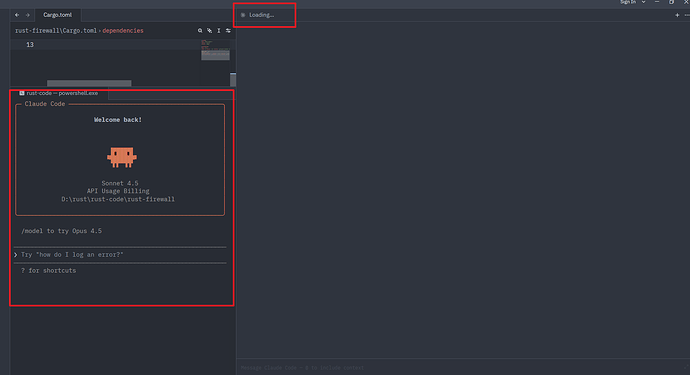Minimize the editor window
This screenshot has width=690, height=375.
[x=657, y=2]
